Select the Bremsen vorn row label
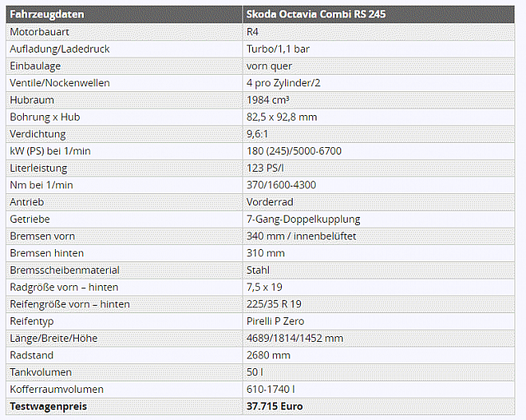This screenshot has height=420, width=526. click(x=44, y=236)
